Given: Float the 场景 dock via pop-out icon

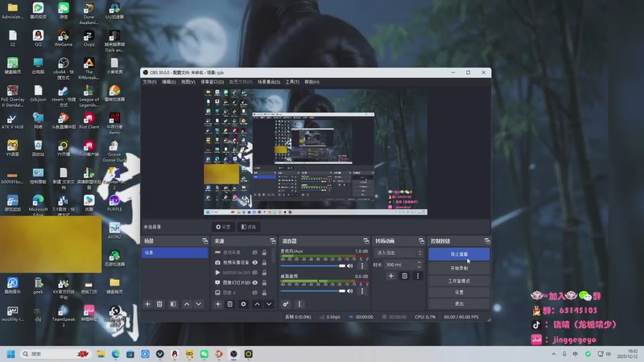Looking at the screenshot, I should [x=205, y=241].
